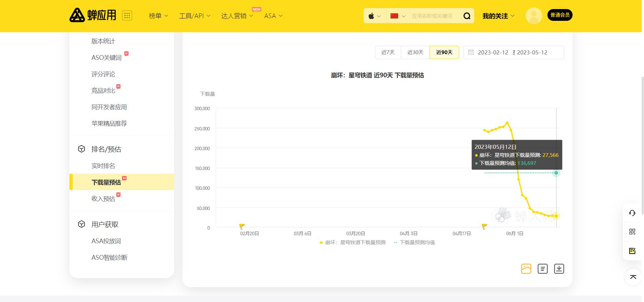Click the calendar icon in date range
The height and width of the screenshot is (302, 644).
[x=471, y=52]
